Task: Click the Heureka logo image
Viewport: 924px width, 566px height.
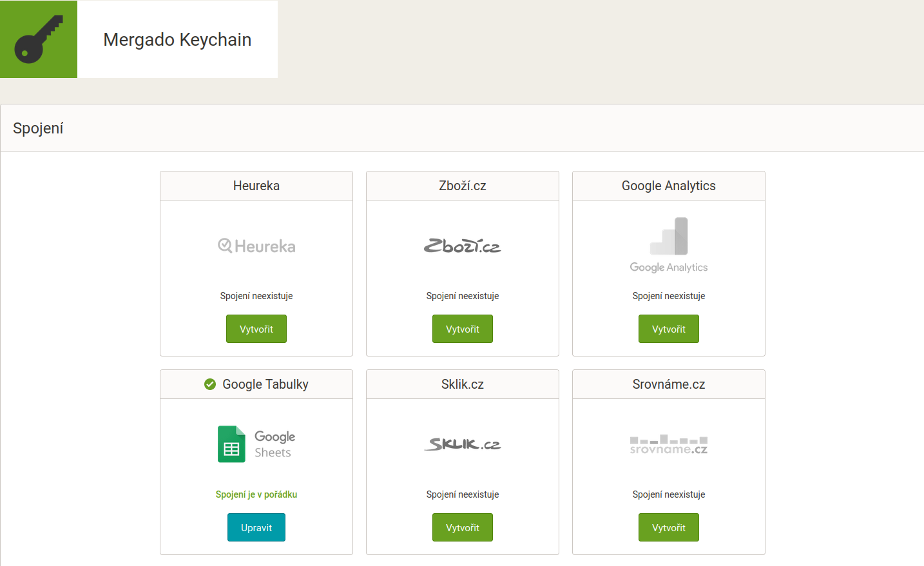Action: (x=256, y=246)
